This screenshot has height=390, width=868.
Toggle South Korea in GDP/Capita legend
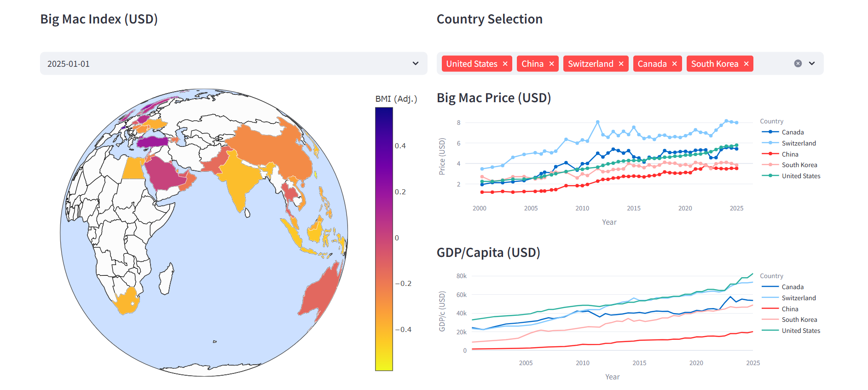[x=799, y=320]
